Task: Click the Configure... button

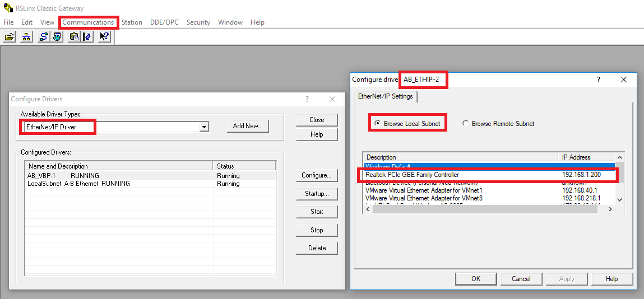Action: tap(317, 175)
